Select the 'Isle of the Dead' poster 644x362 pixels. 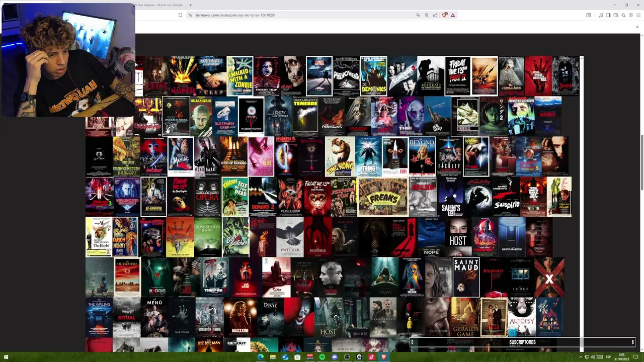[235, 197]
